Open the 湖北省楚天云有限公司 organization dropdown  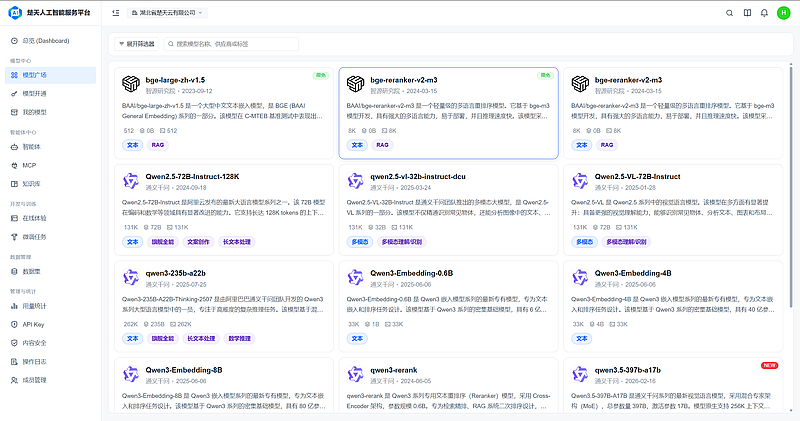(167, 13)
